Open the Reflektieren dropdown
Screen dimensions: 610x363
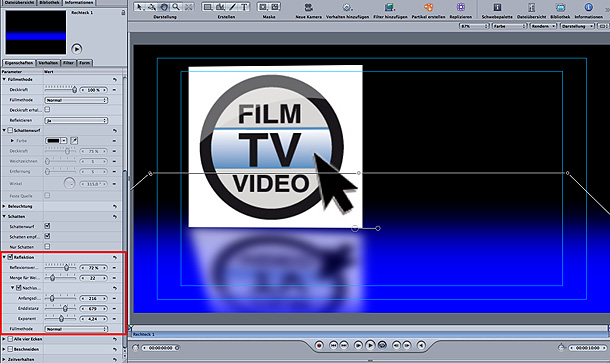[76, 121]
